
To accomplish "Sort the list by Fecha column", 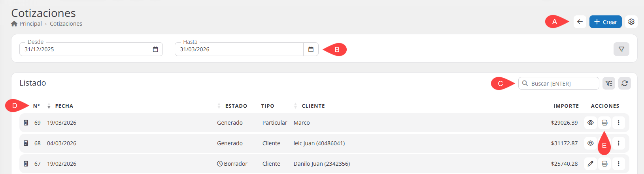I will point(63,106).
